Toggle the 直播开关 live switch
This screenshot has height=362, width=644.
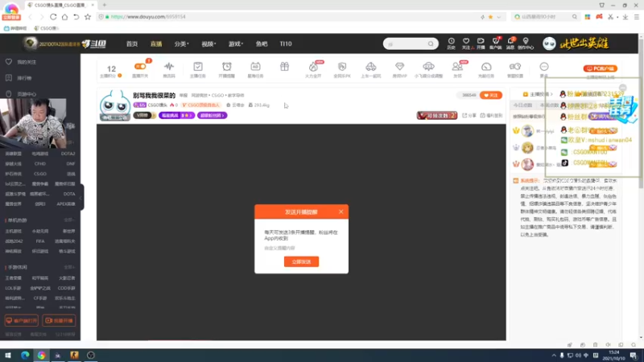coord(140,67)
